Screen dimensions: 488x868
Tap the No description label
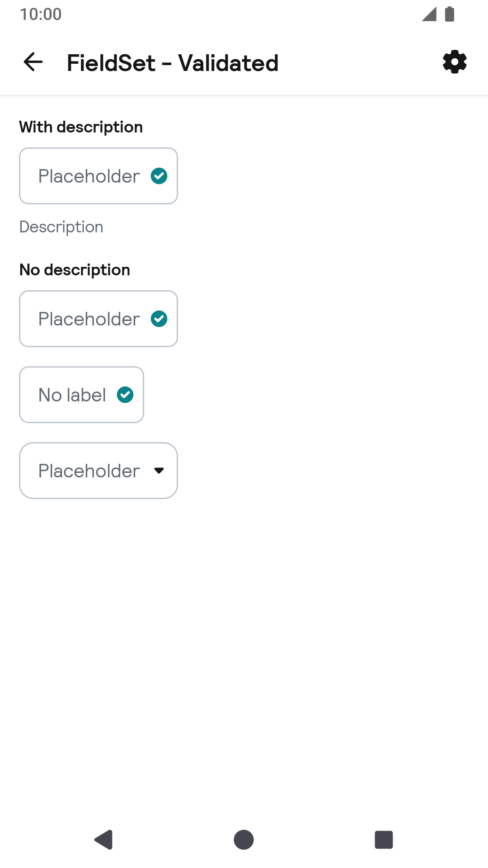pos(75,270)
